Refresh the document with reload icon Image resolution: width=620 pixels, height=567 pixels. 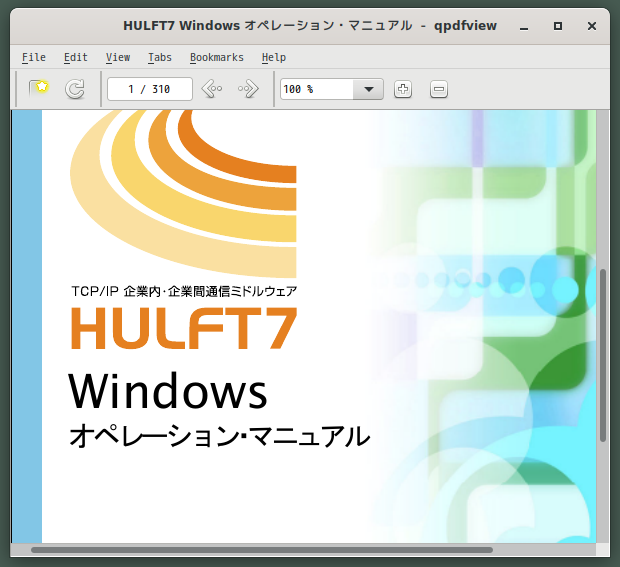click(x=75, y=89)
